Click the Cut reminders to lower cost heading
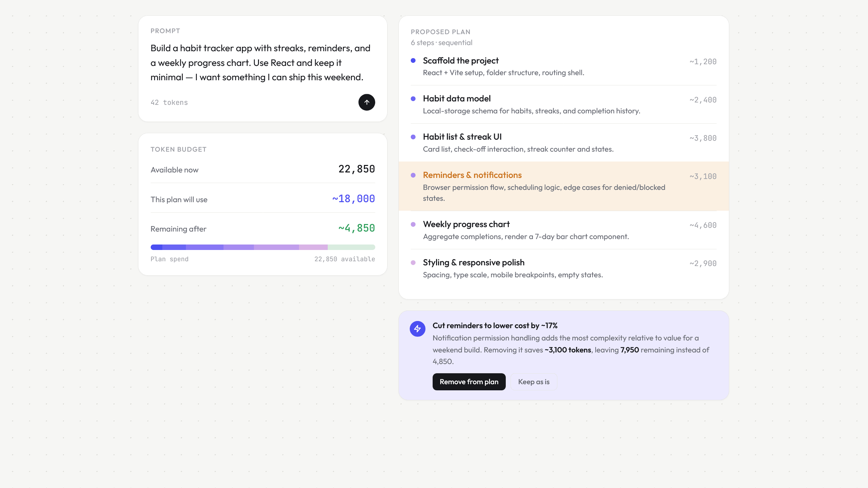This screenshot has height=488, width=868. point(495,325)
